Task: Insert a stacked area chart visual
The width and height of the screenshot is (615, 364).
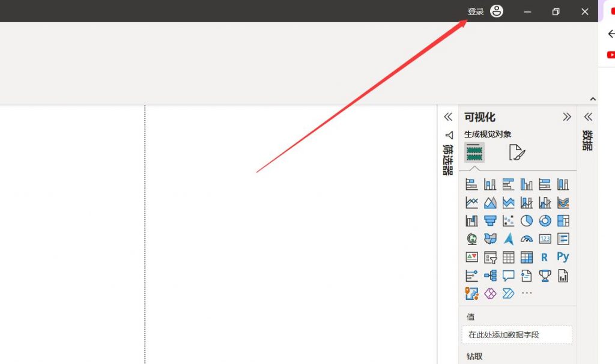Action: (x=508, y=202)
